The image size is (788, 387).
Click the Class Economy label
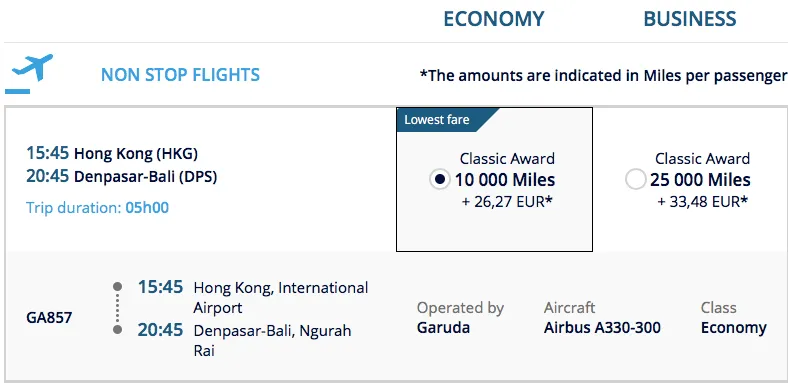734,318
